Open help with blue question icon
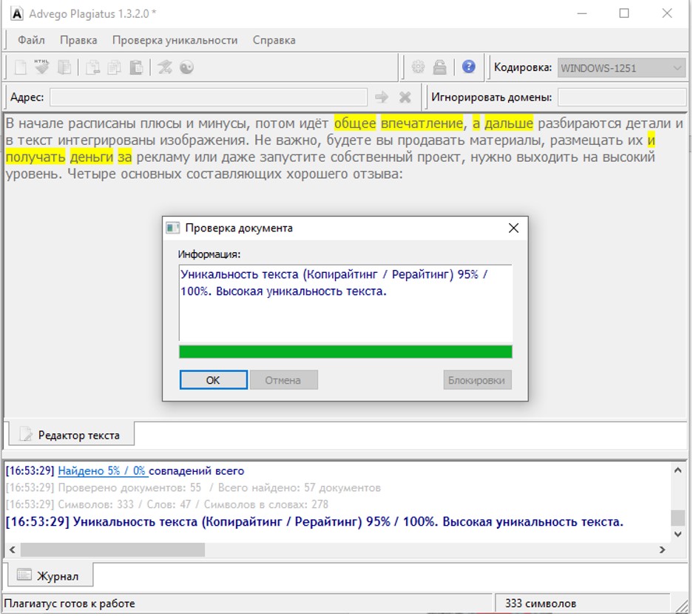Viewport: 693px width, 616px height. tap(469, 67)
